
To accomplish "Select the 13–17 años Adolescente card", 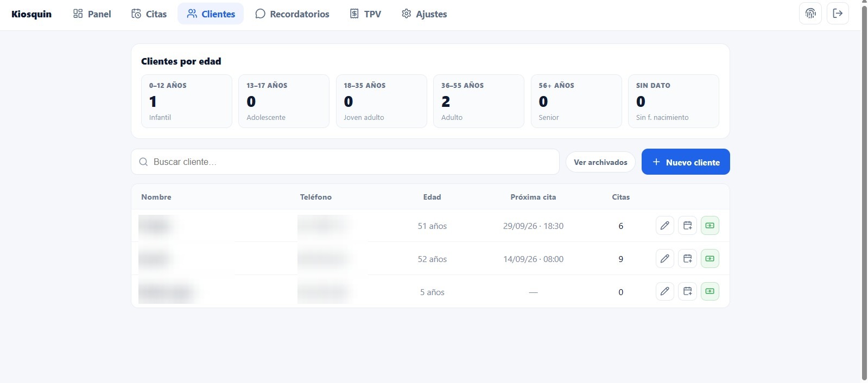I will [284, 101].
